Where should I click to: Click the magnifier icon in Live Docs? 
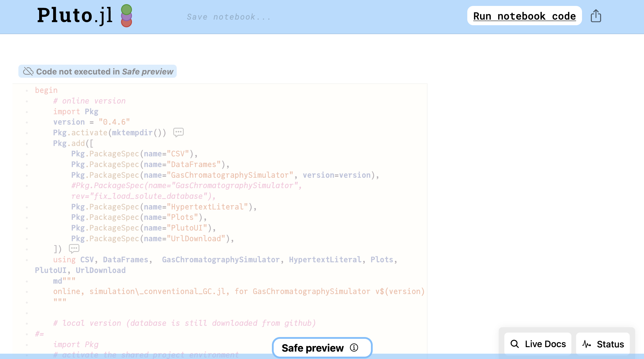[x=515, y=344]
